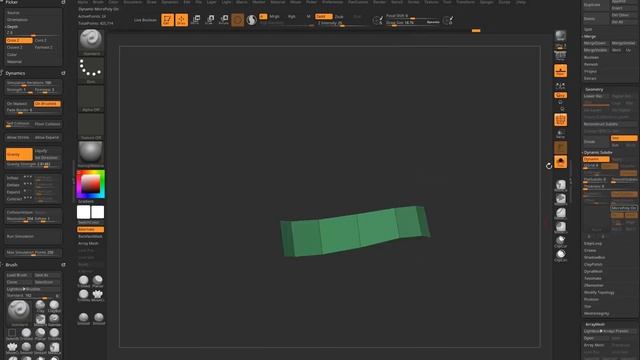Select the Rotate transform tool
This screenshot has height=360, width=640.
[x=224, y=20]
